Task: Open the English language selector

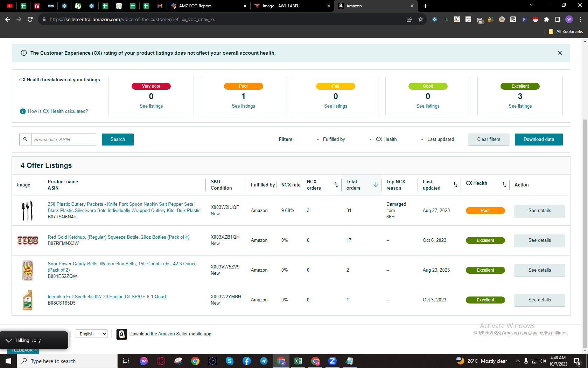Action: pos(92,334)
